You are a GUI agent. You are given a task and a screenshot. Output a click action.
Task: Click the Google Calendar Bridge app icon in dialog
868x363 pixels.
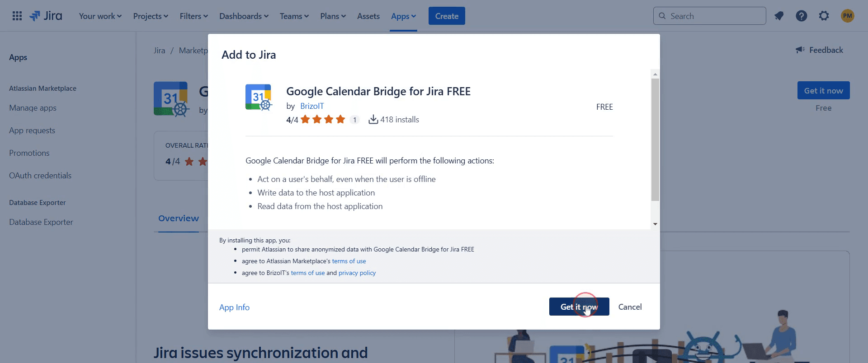[259, 97]
